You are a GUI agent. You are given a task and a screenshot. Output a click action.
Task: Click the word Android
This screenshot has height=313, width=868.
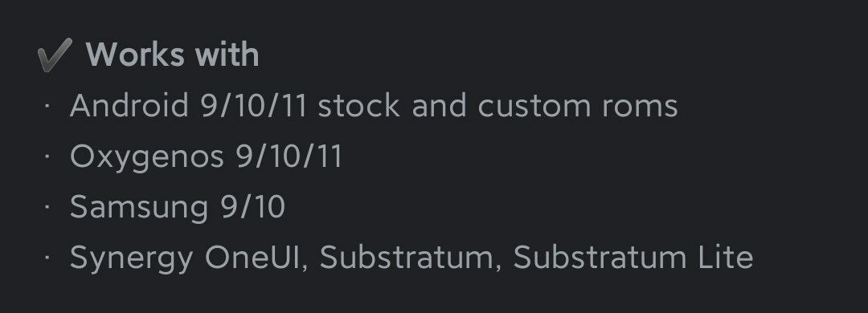pos(129,105)
